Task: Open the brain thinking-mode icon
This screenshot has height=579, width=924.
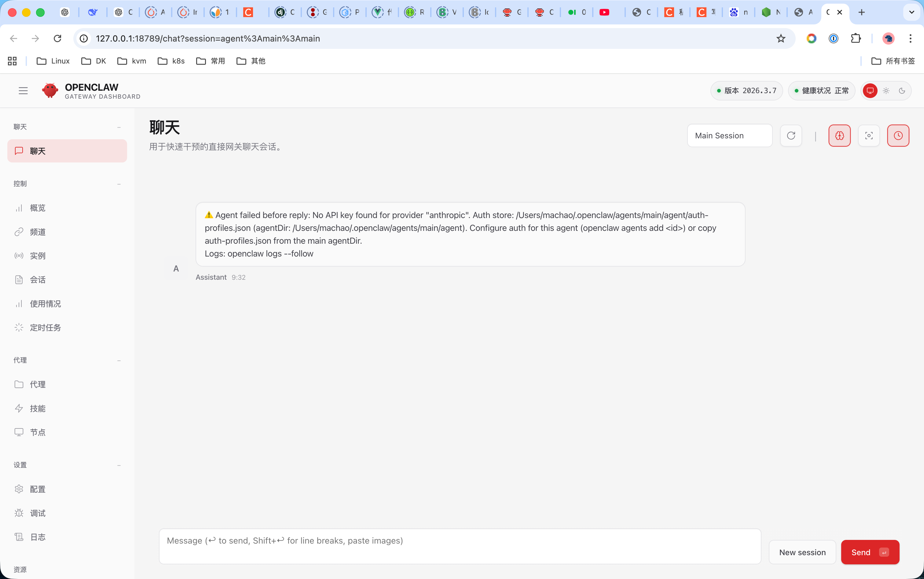Action: 840,135
